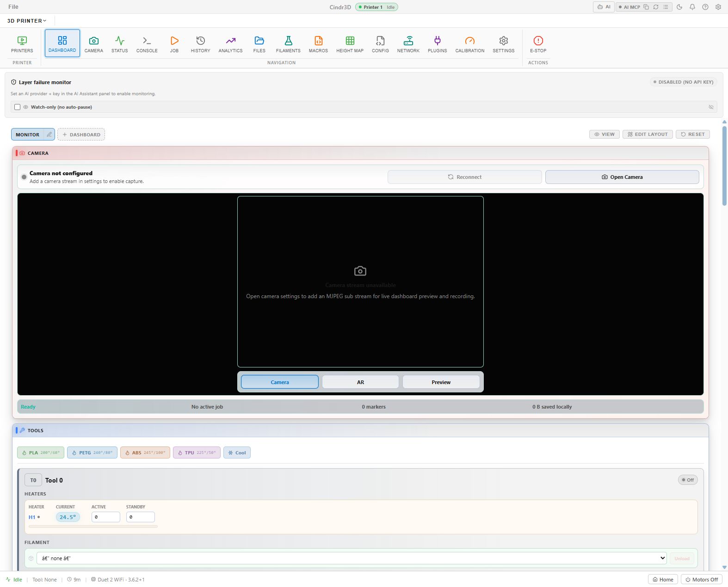Open the Height Map page
Viewport: 728px width, 587px height.
click(350, 43)
